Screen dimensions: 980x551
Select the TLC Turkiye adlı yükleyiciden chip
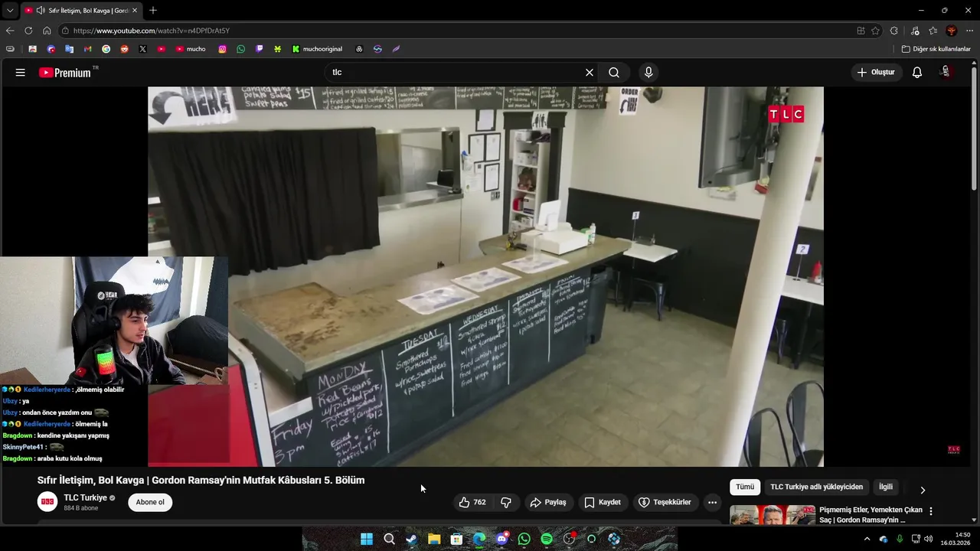click(x=816, y=487)
